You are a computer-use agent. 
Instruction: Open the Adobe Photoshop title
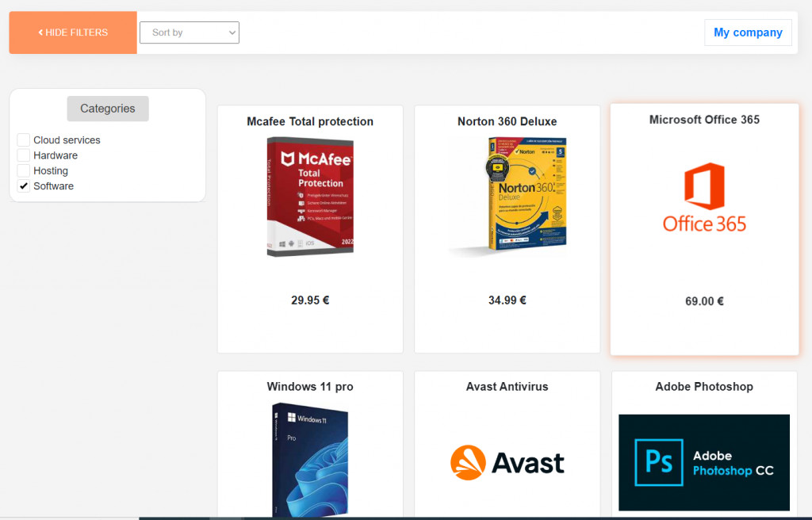click(x=704, y=387)
